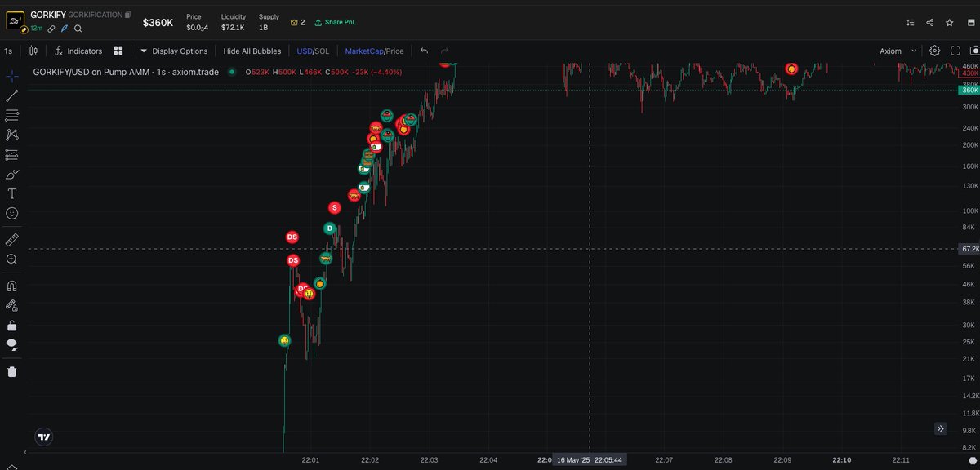
Task: Activate the zoom in tool
Action: 12,259
